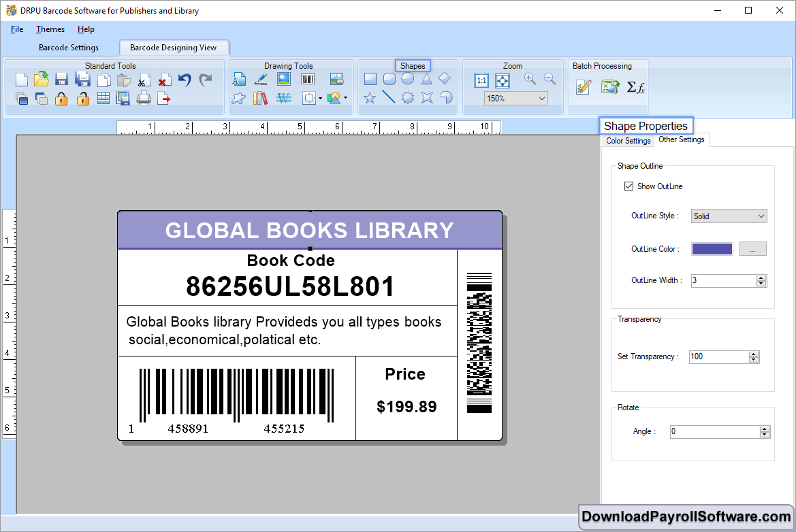Click the lock icon in Standard Tools
Image resolution: width=796 pixels, height=532 pixels.
pos(62,98)
